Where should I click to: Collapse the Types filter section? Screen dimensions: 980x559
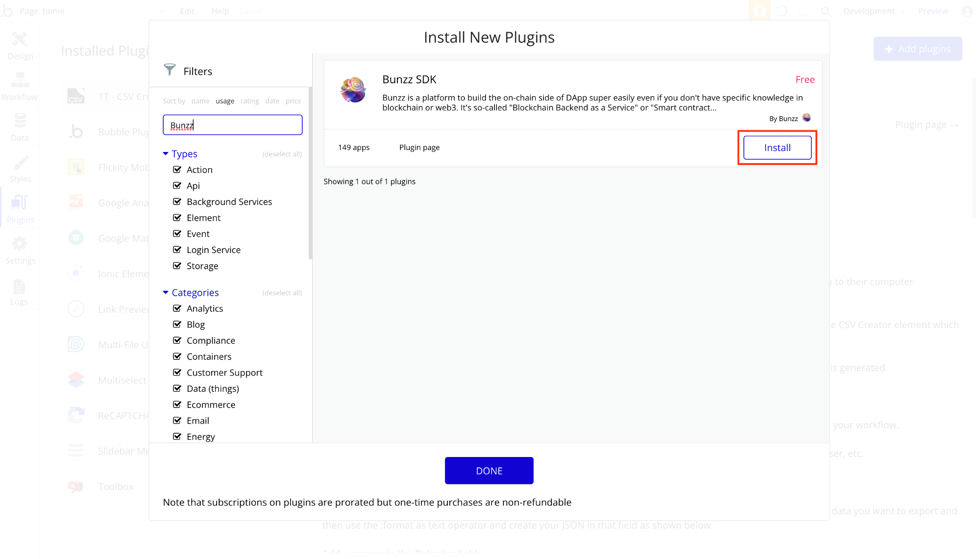click(x=166, y=153)
